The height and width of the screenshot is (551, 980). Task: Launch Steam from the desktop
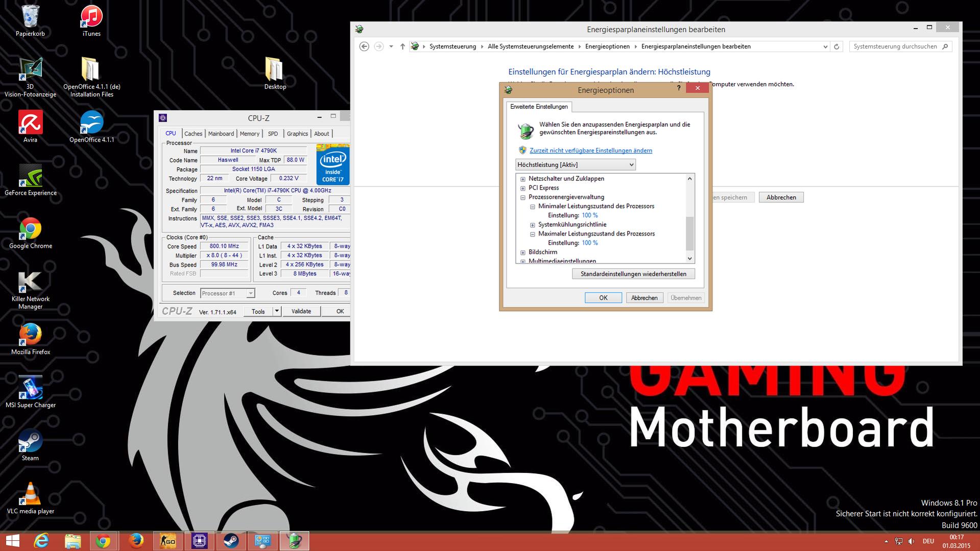[30, 445]
